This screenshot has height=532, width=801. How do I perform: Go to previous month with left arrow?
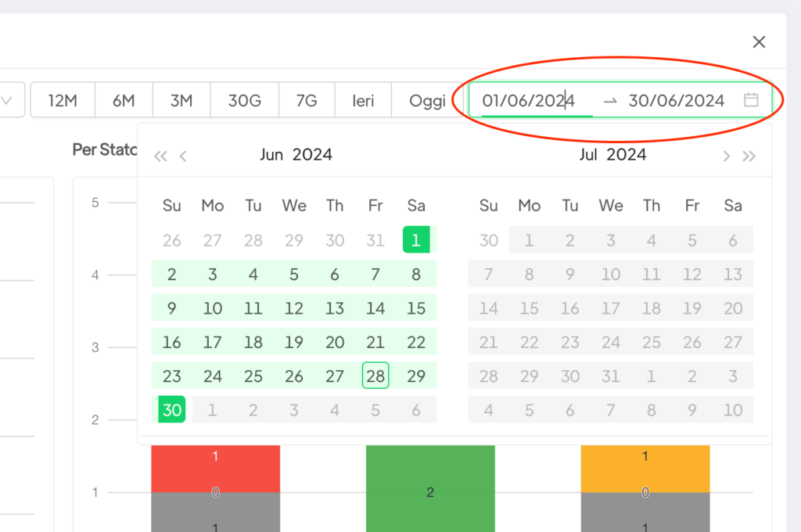point(183,156)
